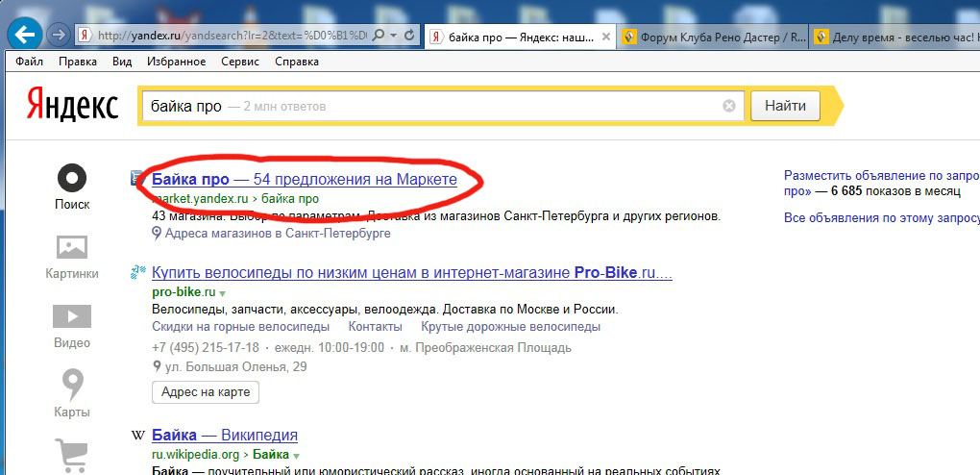Viewport: 980px width, 475px height.
Task: Expand the dropdown arrow next to Wikipedia Байка
Action: 297,456
